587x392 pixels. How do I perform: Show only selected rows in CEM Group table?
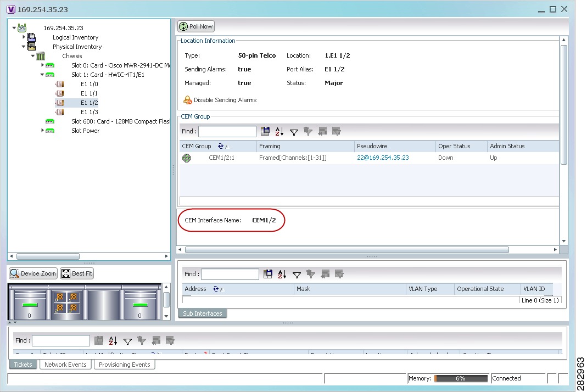(336, 131)
